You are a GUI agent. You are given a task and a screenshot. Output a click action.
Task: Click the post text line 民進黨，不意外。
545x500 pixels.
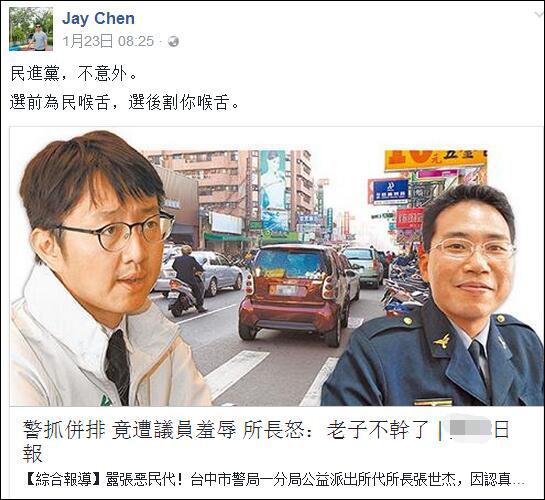point(74,74)
